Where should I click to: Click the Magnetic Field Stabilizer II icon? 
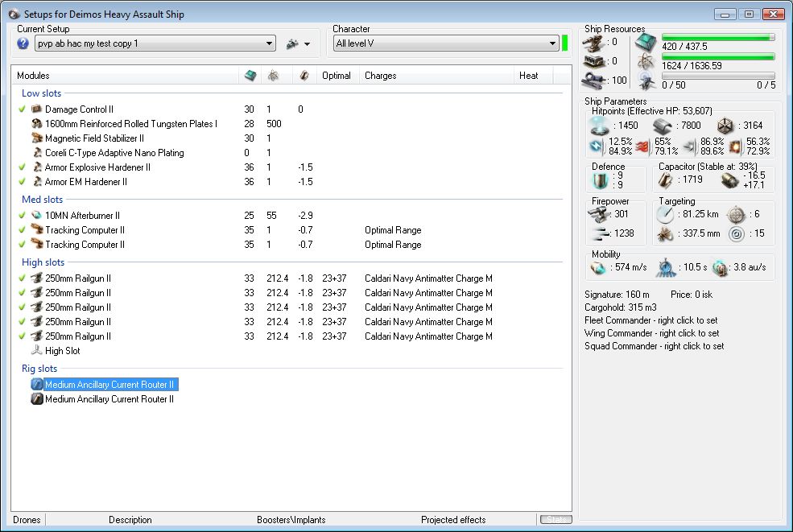point(36,138)
